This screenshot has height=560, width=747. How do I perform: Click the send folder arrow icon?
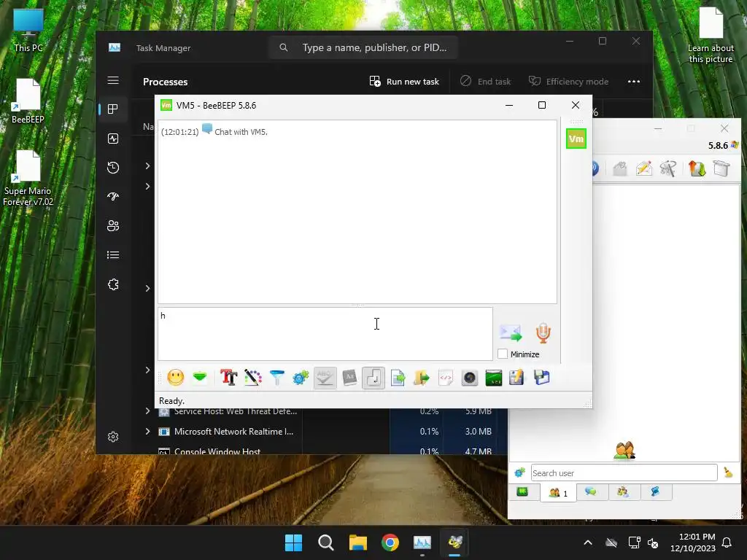point(421,378)
